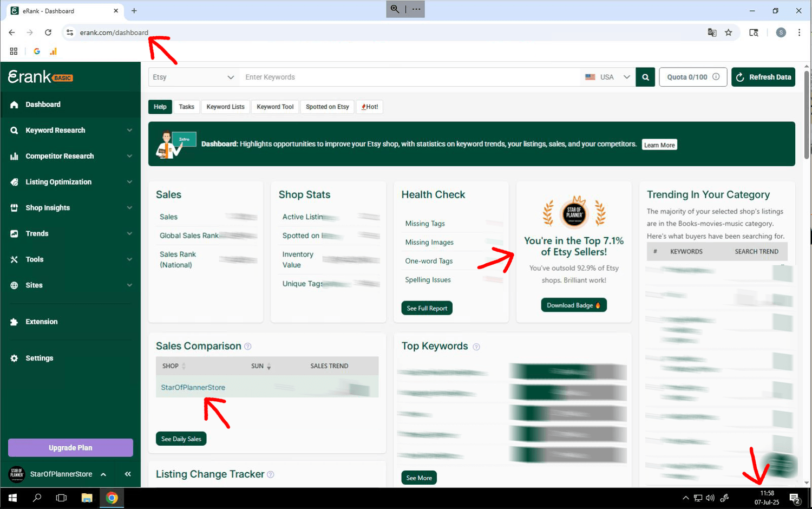Open the Etsy marketplace dropdown
The image size is (812, 509).
(193, 77)
